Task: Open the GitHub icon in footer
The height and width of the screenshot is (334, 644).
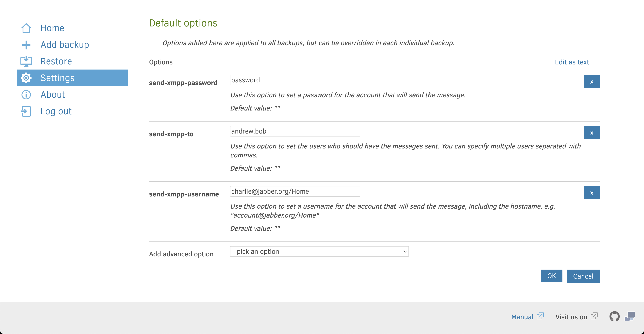Action: point(614,317)
